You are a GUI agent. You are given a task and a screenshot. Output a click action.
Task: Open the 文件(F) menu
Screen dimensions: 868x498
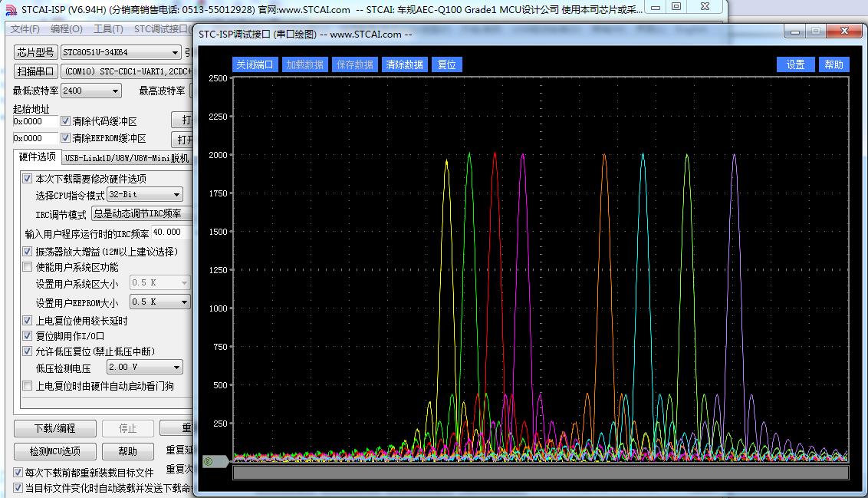[25, 29]
